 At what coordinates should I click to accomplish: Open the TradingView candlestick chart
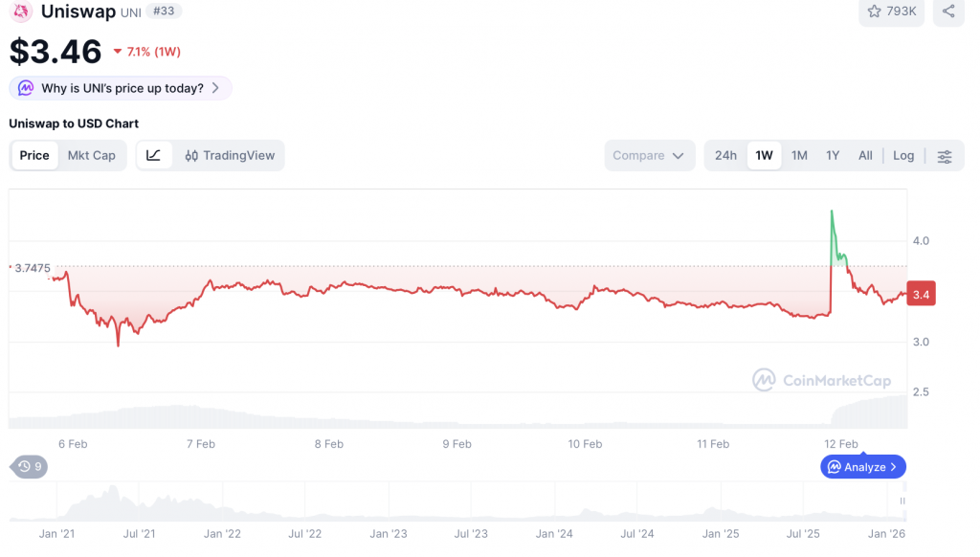coord(230,155)
